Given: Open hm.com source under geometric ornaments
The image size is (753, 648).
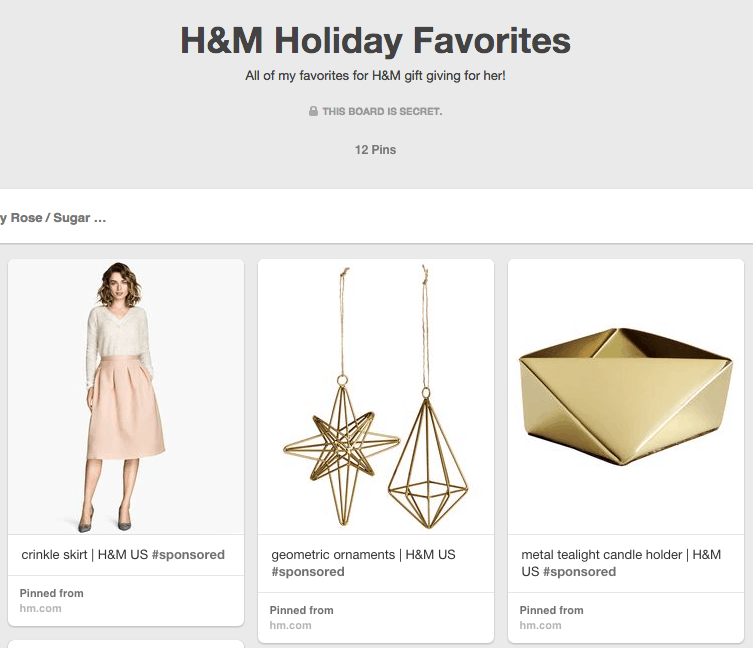Looking at the screenshot, I should [291, 625].
